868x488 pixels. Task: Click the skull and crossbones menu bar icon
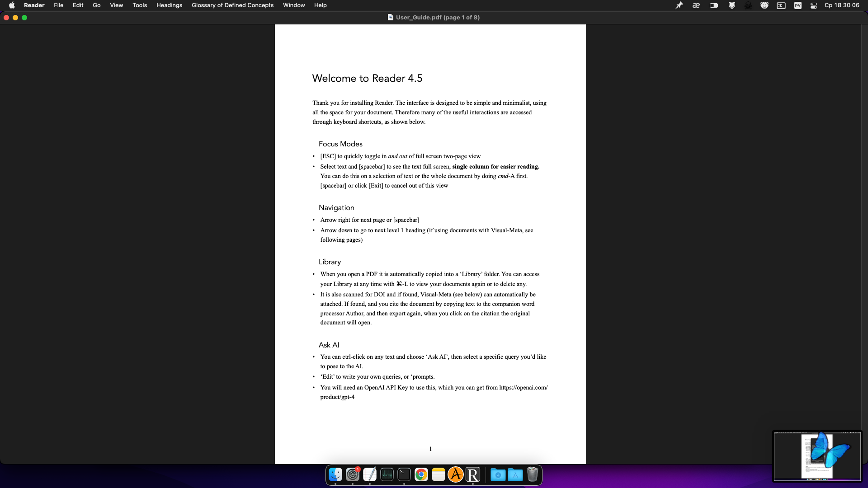click(748, 5)
